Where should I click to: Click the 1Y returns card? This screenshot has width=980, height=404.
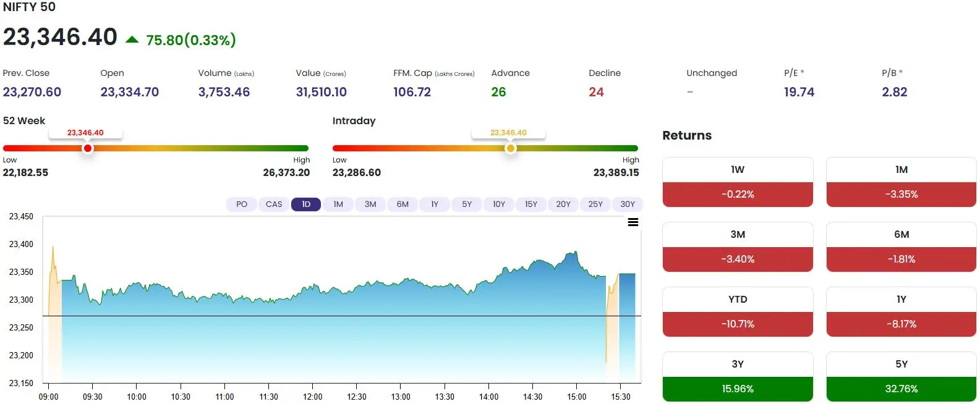tap(901, 312)
